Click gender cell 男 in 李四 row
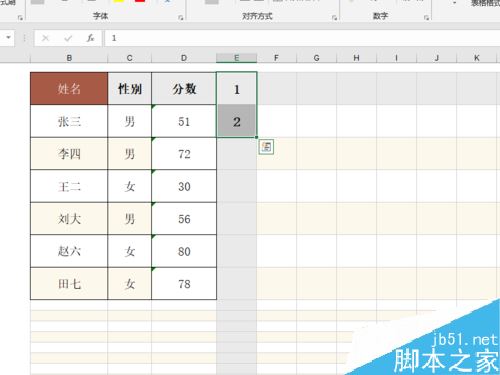 tap(130, 154)
